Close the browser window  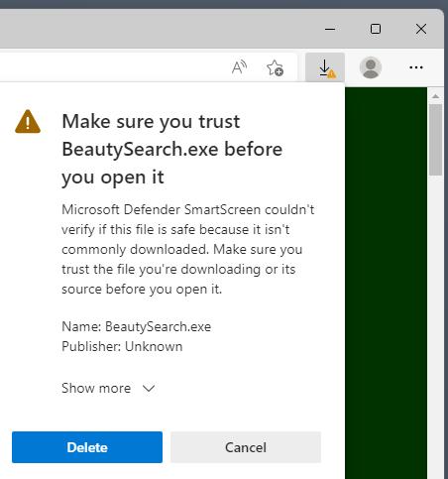(421, 29)
